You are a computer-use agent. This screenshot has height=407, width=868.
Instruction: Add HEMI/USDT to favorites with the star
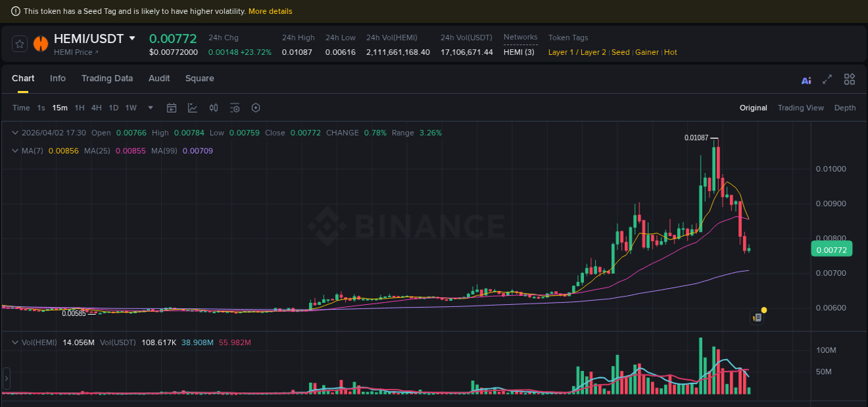[x=19, y=43]
